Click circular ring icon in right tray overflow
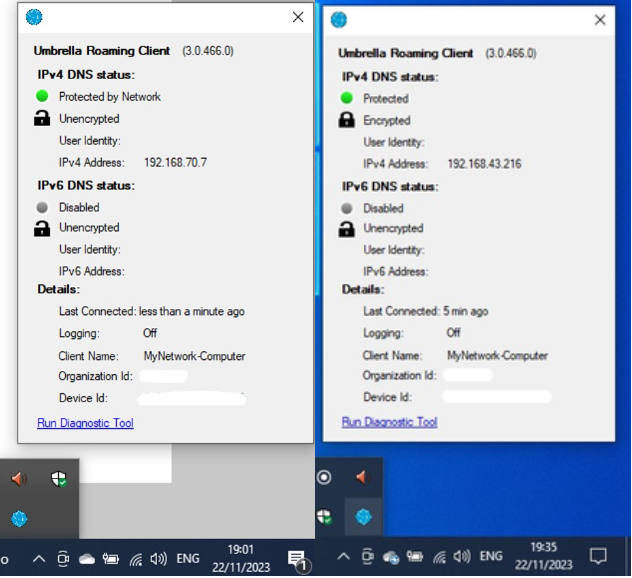 point(324,478)
